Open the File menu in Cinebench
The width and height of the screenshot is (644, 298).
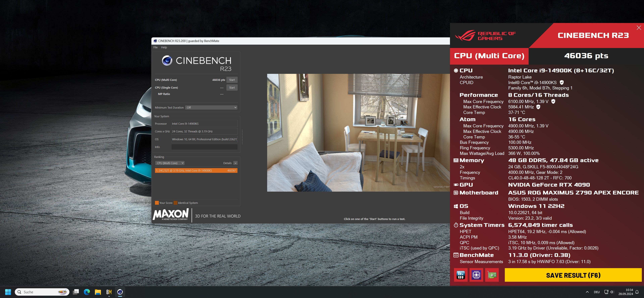pos(155,47)
